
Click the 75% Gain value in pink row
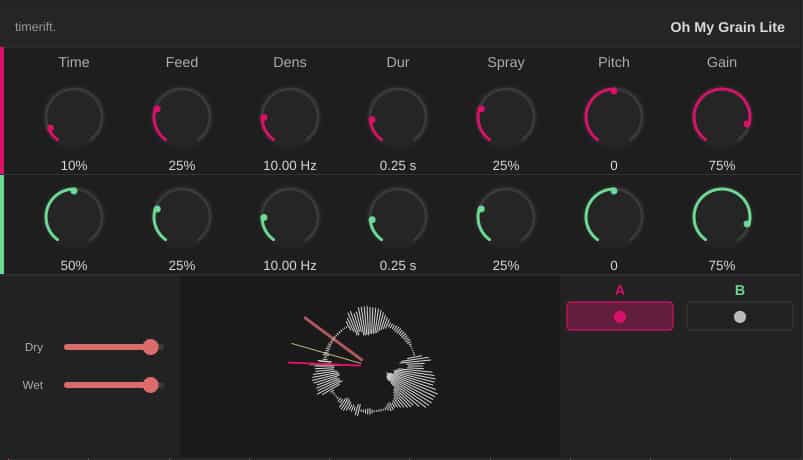click(x=722, y=165)
